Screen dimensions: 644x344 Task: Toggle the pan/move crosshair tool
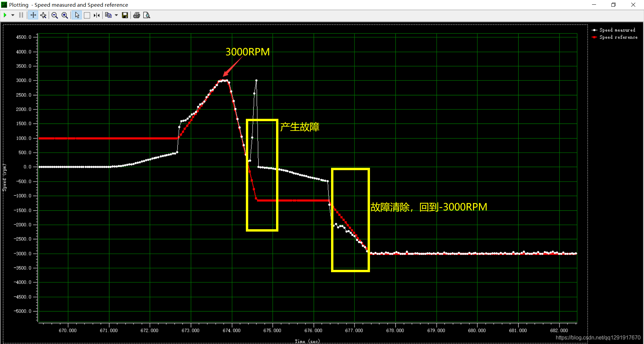pyautogui.click(x=33, y=15)
